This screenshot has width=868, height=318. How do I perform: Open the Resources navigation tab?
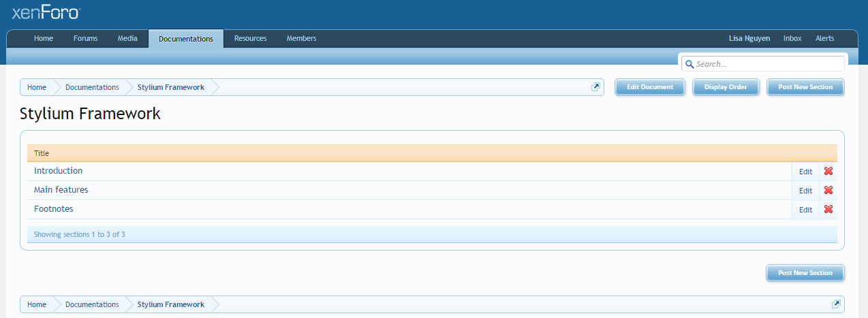251,39
